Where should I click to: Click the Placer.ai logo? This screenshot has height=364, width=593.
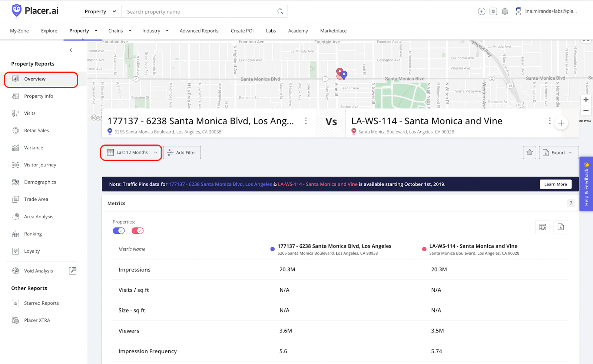pos(35,11)
